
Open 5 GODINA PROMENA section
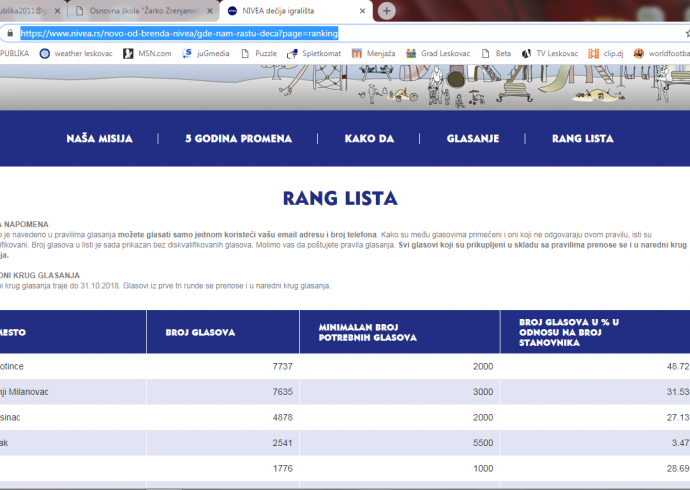tap(239, 139)
